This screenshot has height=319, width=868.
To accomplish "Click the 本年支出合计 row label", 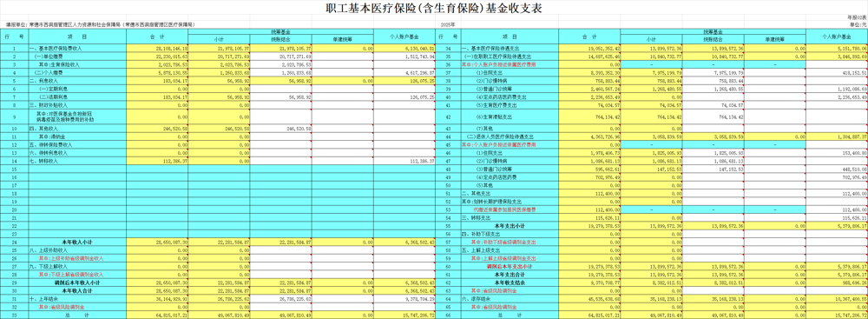I will point(510,275).
